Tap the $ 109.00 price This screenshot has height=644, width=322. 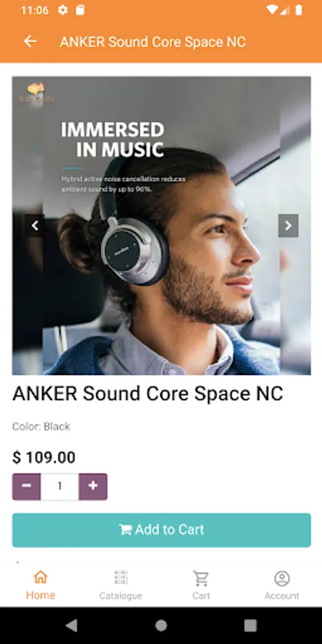pos(44,457)
